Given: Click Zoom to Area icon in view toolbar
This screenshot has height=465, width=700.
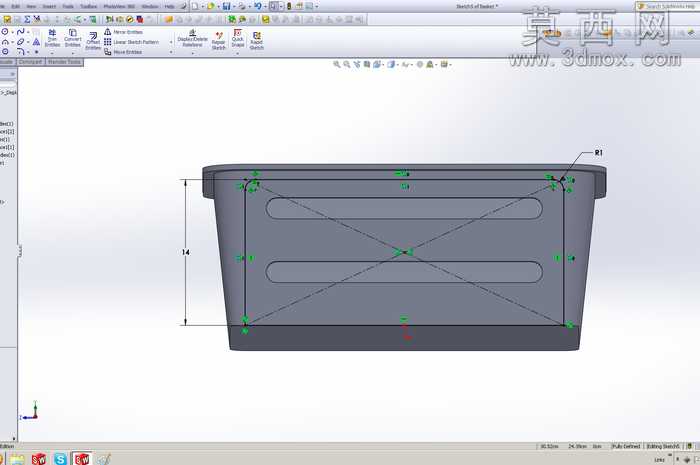Looking at the screenshot, I should pyautogui.click(x=346, y=64).
